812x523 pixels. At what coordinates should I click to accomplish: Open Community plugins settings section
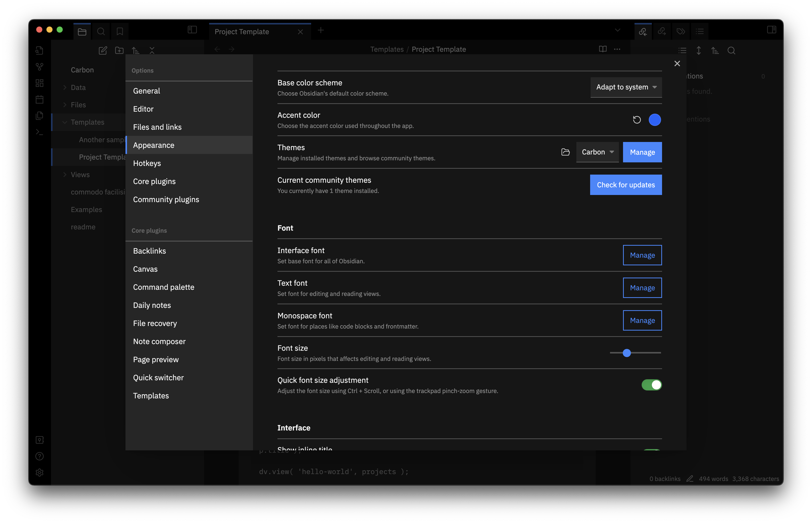[x=166, y=200]
